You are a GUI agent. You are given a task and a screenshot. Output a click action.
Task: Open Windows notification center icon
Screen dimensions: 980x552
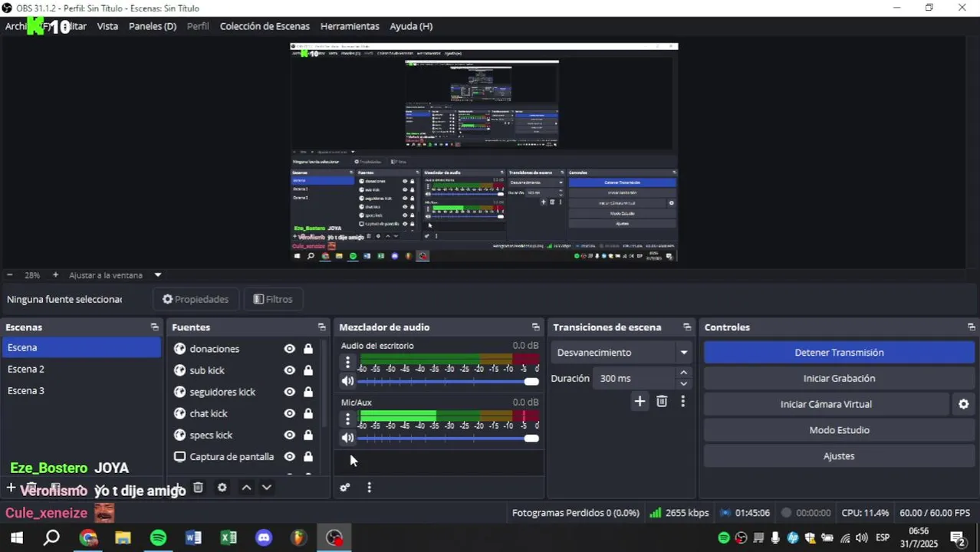[958, 537]
